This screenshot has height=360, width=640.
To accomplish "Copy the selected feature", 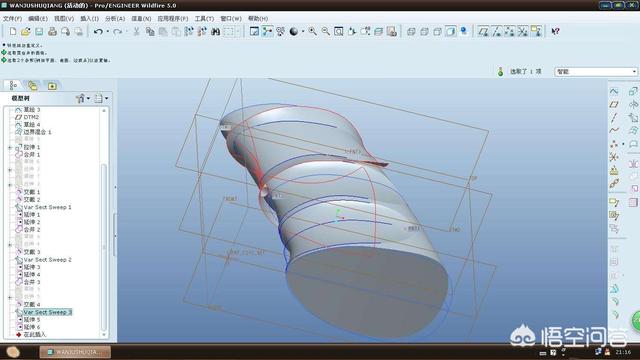I will pos(150,31).
